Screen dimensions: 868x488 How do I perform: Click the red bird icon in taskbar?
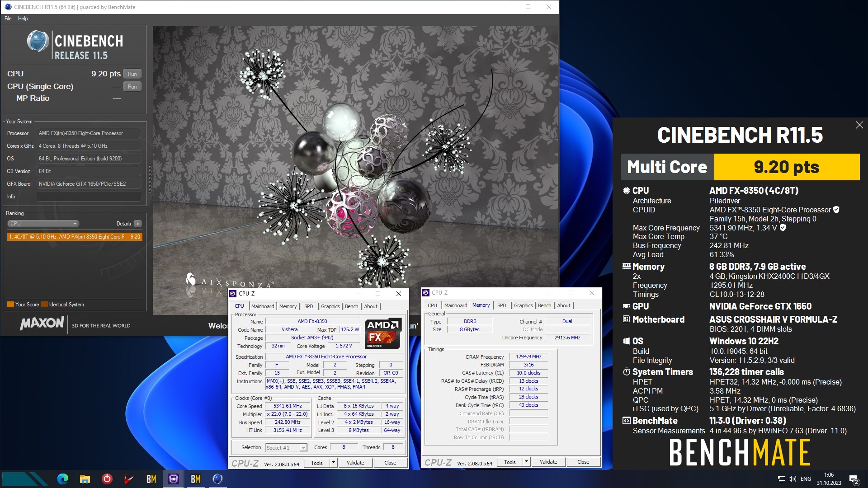tap(129, 479)
